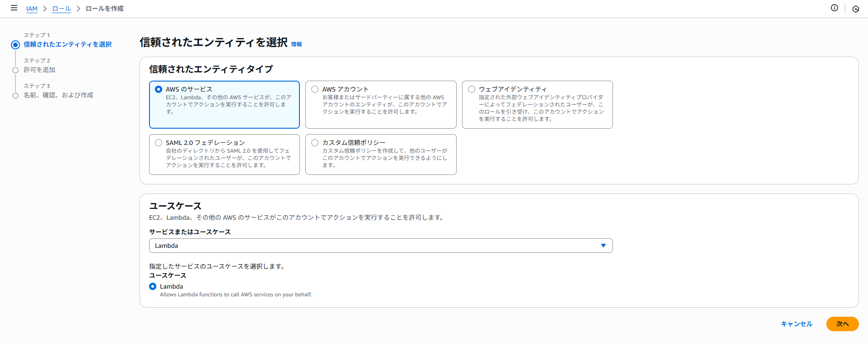Viewport: 868px width, 343px height.
Task: Go to the ロール breadcrumb link
Action: pos(62,9)
